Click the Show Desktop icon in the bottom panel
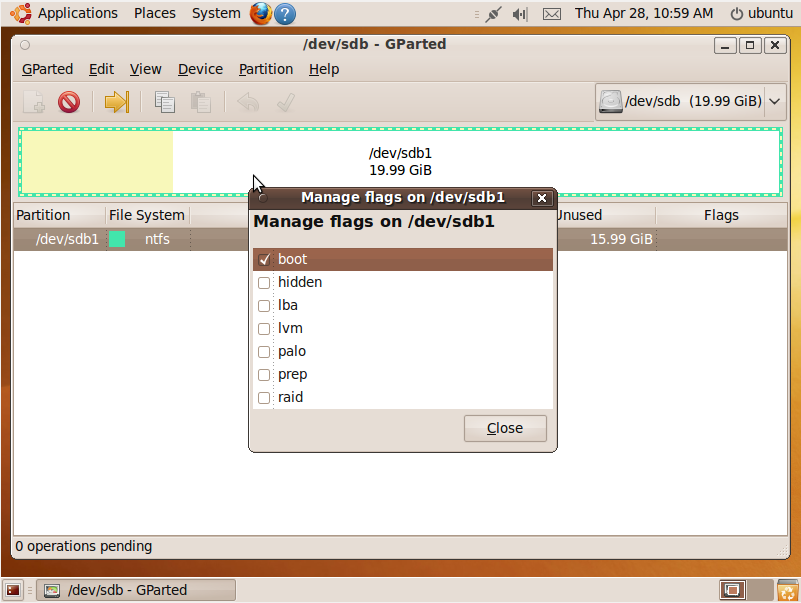Viewport: 801px width, 603px height. tap(13, 590)
